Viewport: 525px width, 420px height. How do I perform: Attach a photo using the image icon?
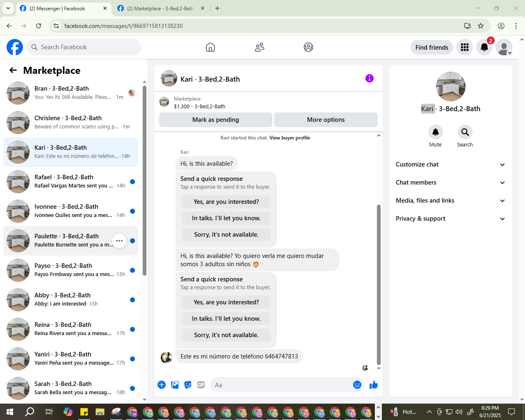coord(175,385)
